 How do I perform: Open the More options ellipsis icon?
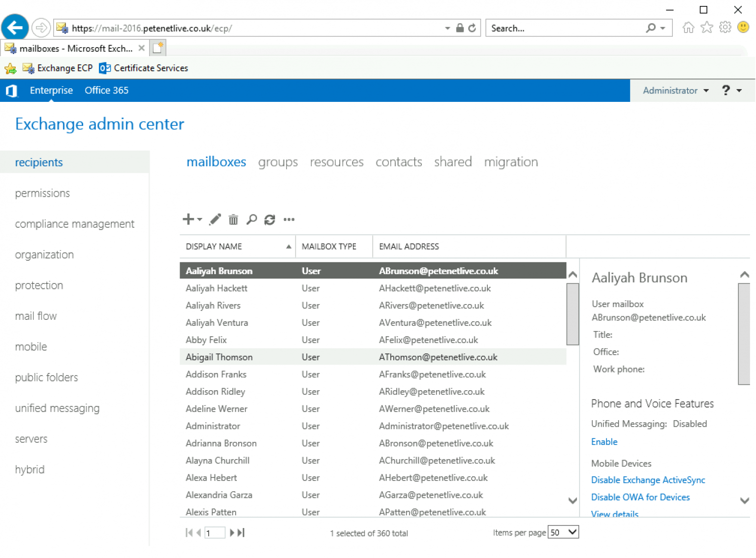(x=289, y=220)
